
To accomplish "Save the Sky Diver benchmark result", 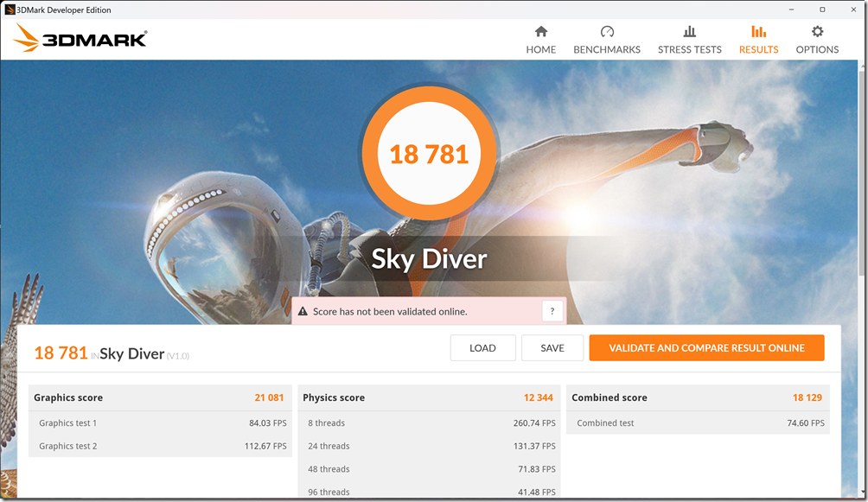I will tap(552, 347).
